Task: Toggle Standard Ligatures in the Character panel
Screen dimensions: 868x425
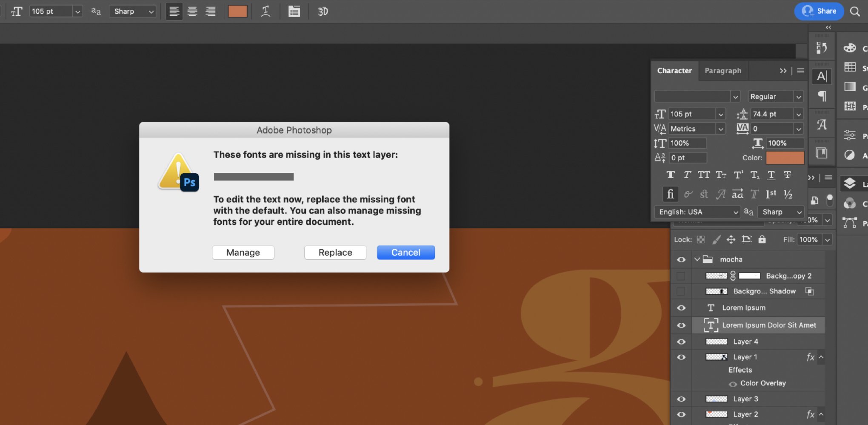Action: (671, 194)
